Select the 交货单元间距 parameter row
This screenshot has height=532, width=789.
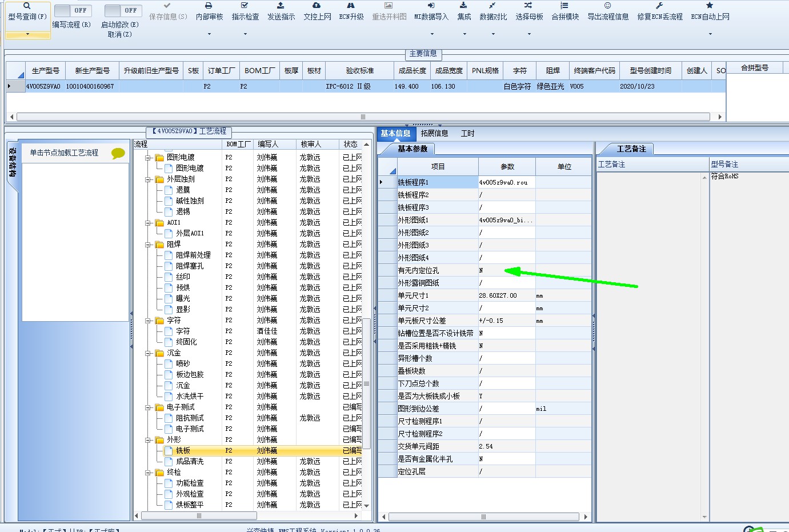(x=484, y=446)
